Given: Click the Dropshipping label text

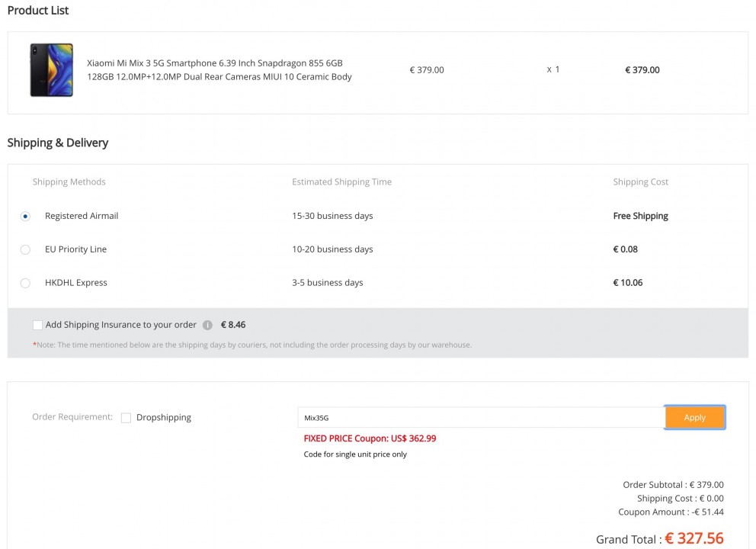Looking at the screenshot, I should coord(164,417).
